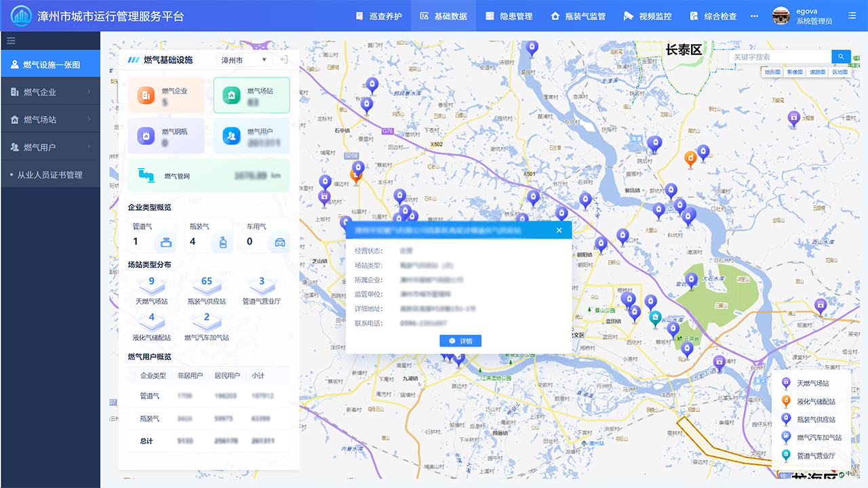Switch map to 影像图 layer
868x488 pixels.
(795, 72)
